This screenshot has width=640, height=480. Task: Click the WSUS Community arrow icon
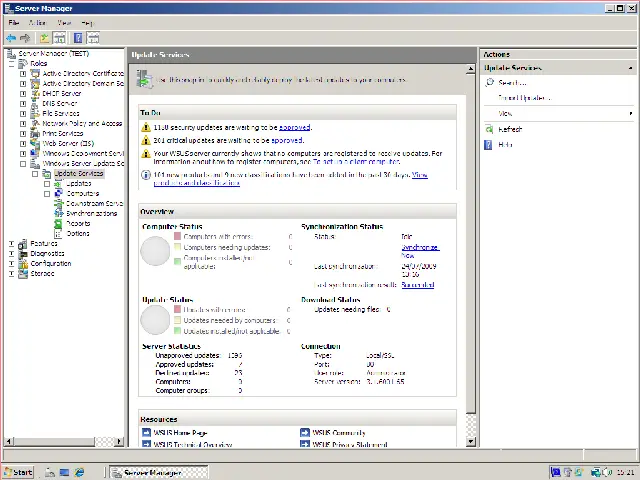(x=304, y=433)
